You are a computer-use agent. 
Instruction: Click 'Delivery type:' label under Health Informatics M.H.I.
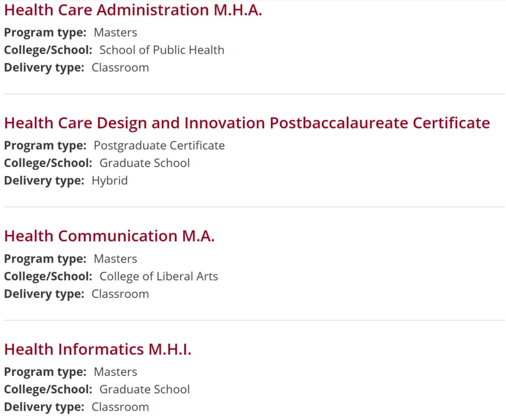tap(44, 407)
